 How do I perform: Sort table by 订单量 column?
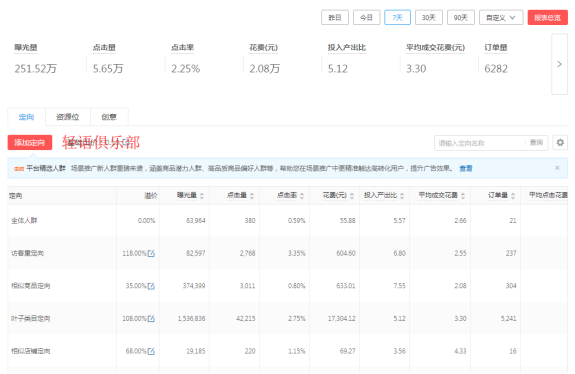click(513, 196)
